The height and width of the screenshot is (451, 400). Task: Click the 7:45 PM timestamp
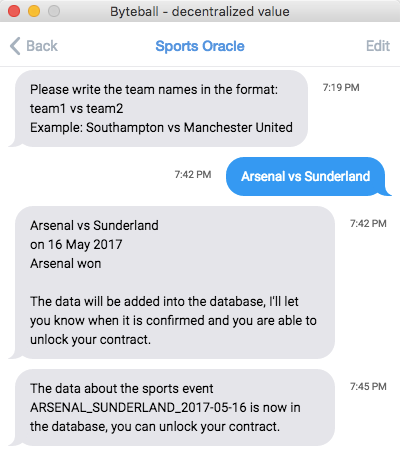point(368,387)
